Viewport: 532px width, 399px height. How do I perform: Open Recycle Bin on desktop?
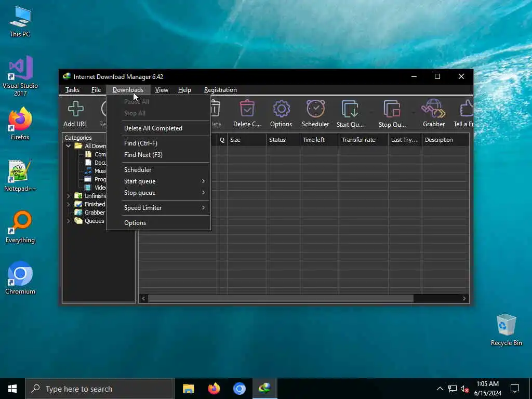(x=506, y=330)
